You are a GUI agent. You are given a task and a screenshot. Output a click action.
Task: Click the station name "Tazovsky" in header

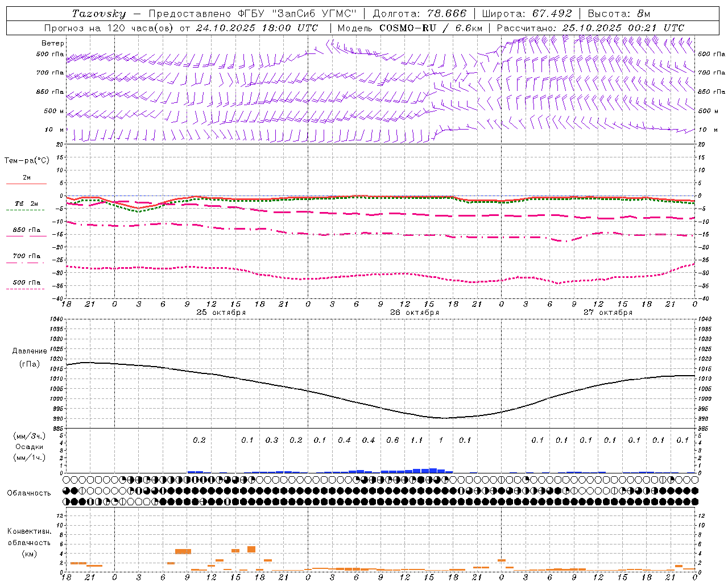[x=99, y=14]
